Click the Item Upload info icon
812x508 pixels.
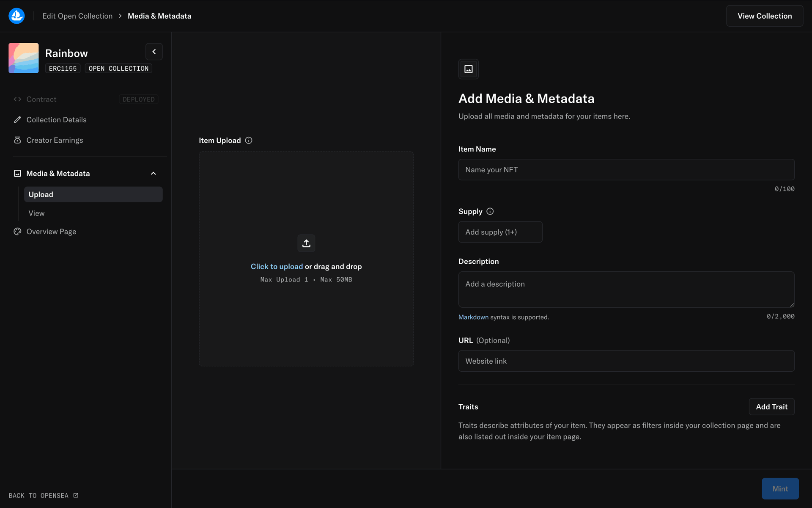click(x=249, y=141)
